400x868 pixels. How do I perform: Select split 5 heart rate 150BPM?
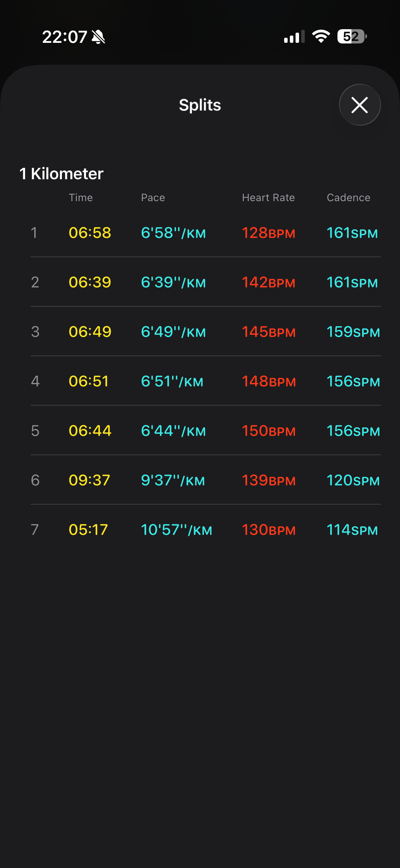point(269,431)
